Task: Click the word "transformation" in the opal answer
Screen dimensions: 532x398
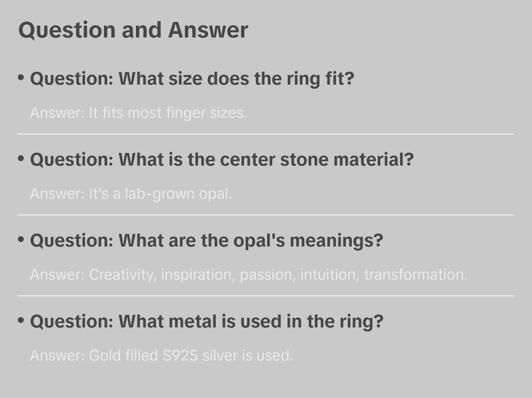Action: (x=416, y=275)
